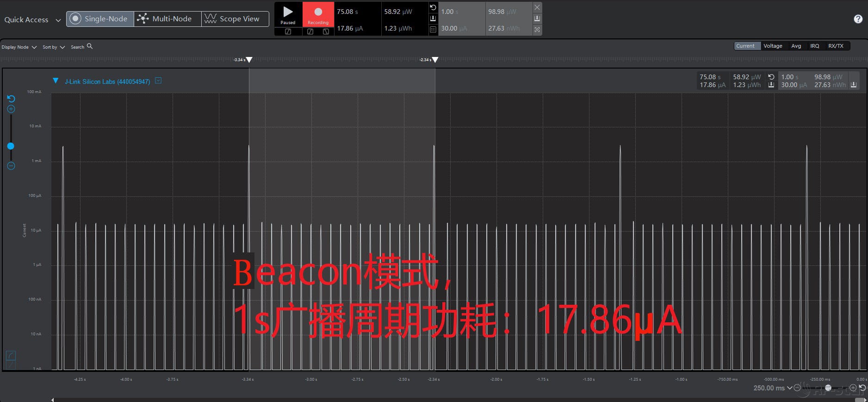This screenshot has height=402, width=868.
Task: Zoom out vertical axis with minus icon
Action: 11,166
